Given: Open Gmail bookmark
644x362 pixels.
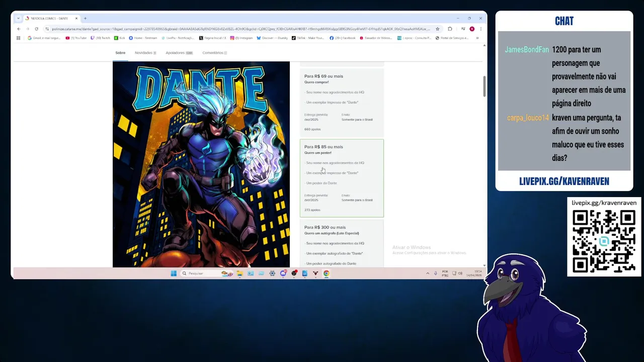Looking at the screenshot, I should (x=44, y=38).
